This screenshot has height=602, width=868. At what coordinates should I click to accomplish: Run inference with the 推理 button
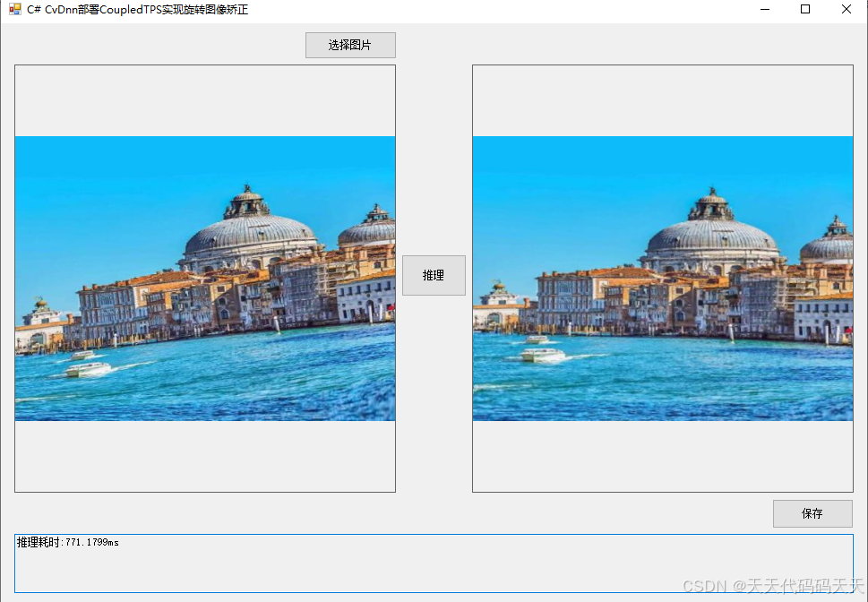434,275
